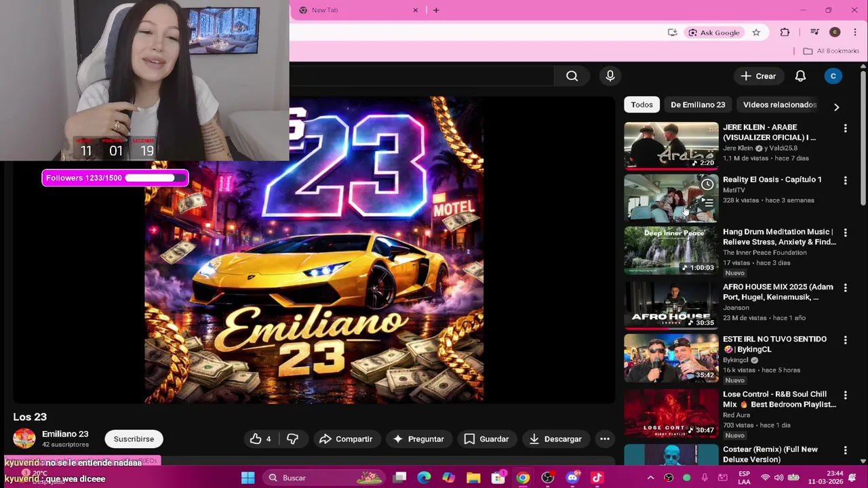Open All Bookmarks folder
The height and width of the screenshot is (488, 868).
point(831,51)
